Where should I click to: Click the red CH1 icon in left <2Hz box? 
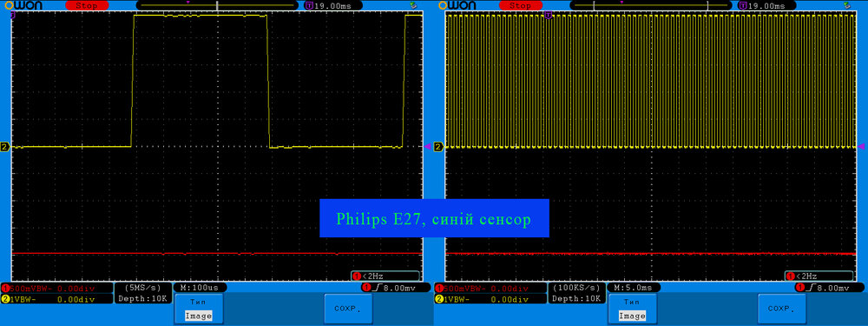356,276
